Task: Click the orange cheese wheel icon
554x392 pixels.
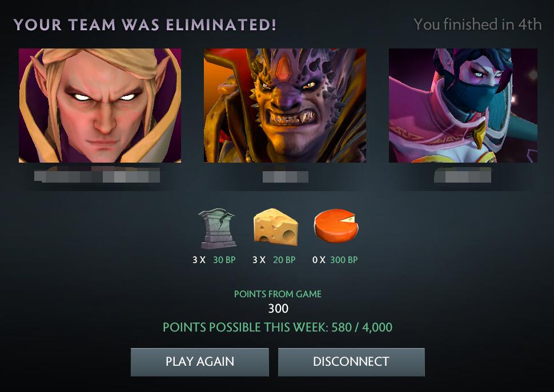Action: coord(336,226)
